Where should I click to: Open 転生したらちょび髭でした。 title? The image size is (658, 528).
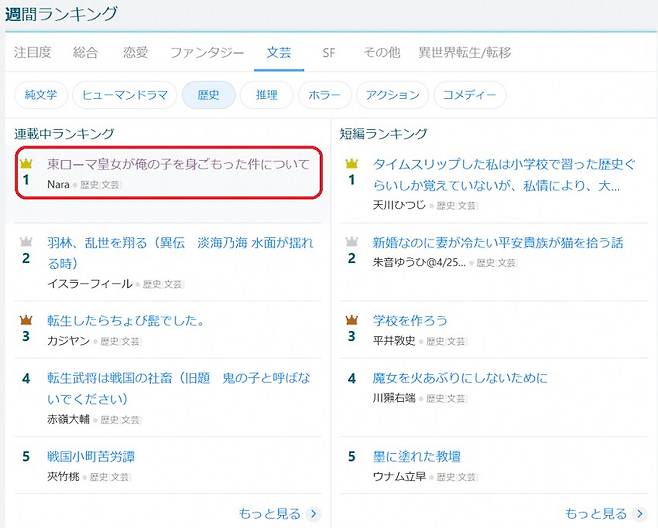click(x=126, y=320)
